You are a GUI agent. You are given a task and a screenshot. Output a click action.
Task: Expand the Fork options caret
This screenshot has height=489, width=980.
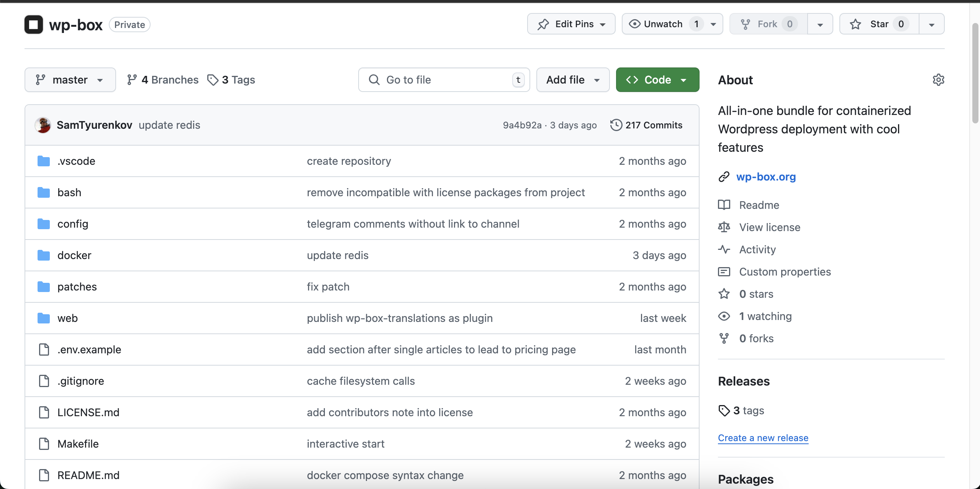pyautogui.click(x=820, y=24)
